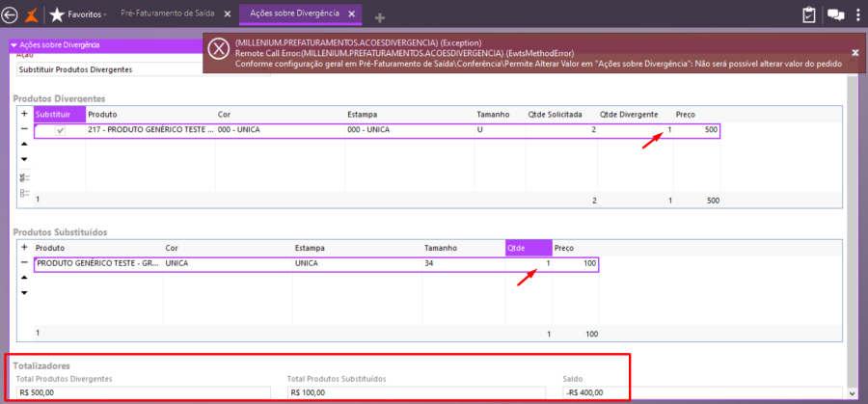Viewport: 868px width, 404px height.
Task: Add row to Produtos Divergentes grid
Action: (x=24, y=114)
